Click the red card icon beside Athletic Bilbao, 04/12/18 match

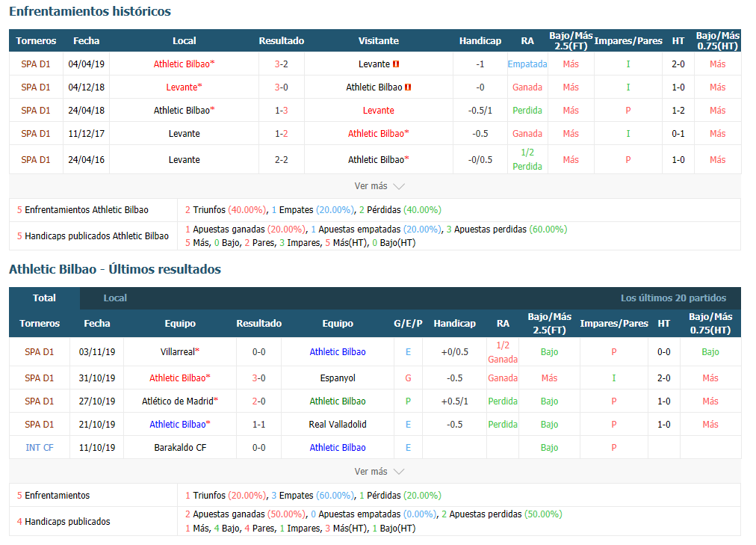tap(408, 87)
